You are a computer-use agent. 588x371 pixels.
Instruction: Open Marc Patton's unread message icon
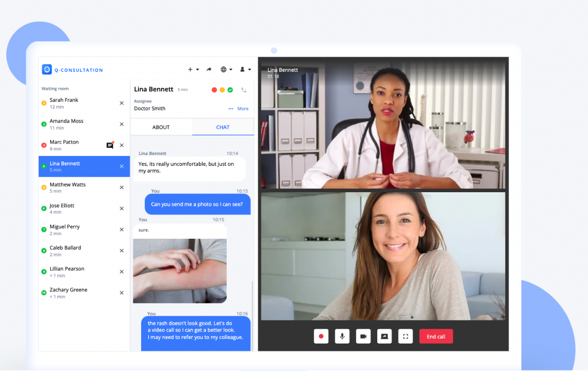coord(110,145)
